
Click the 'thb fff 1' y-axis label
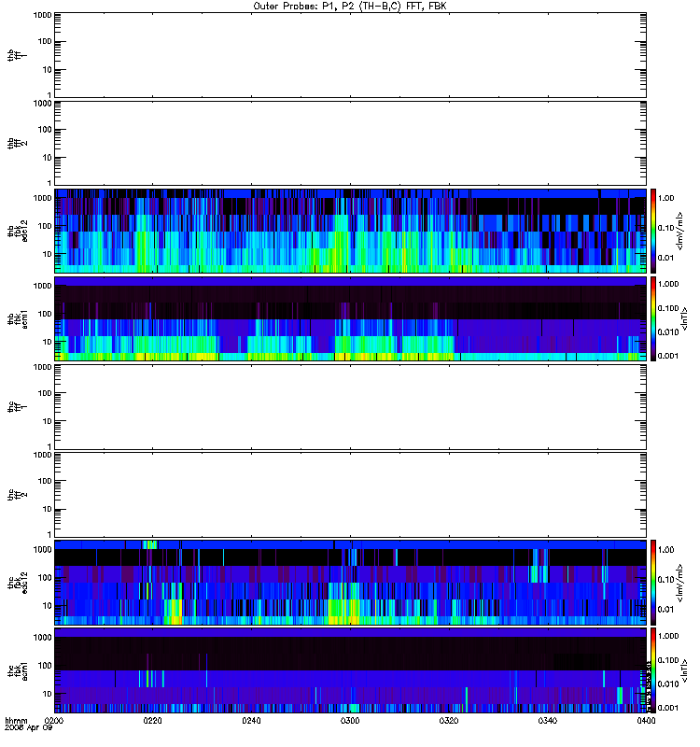[17, 55]
